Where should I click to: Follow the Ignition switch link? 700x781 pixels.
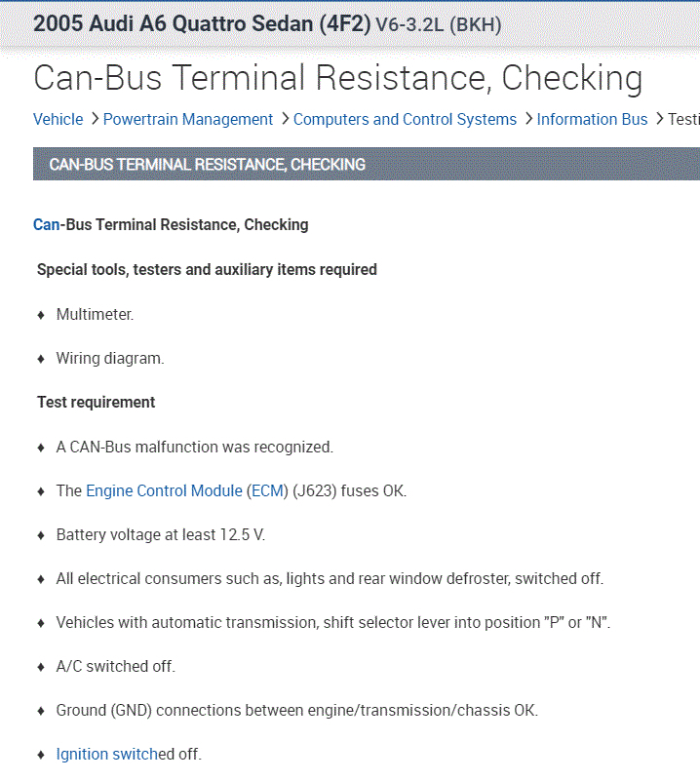click(x=106, y=754)
